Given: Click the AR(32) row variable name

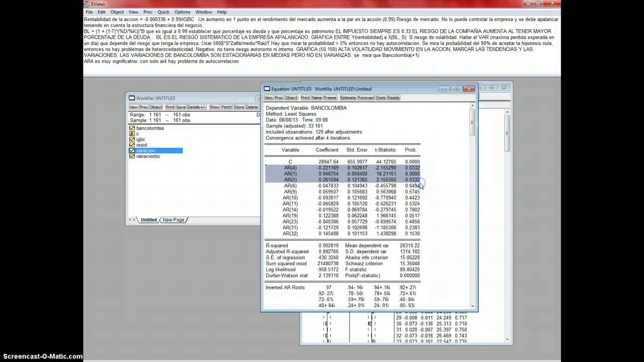Looking at the screenshot, I should (290, 234).
